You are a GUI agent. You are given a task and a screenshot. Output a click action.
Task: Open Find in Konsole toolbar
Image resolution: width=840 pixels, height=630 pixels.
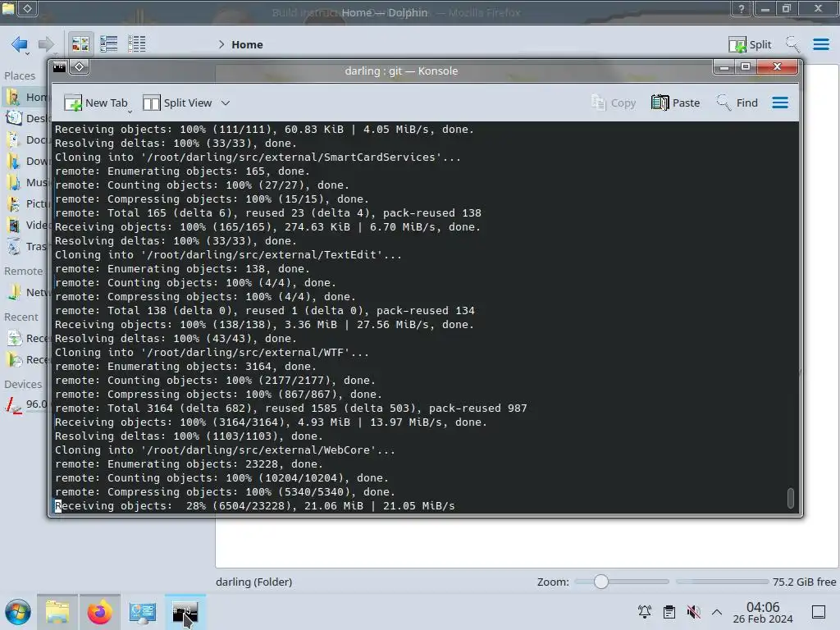[737, 103]
